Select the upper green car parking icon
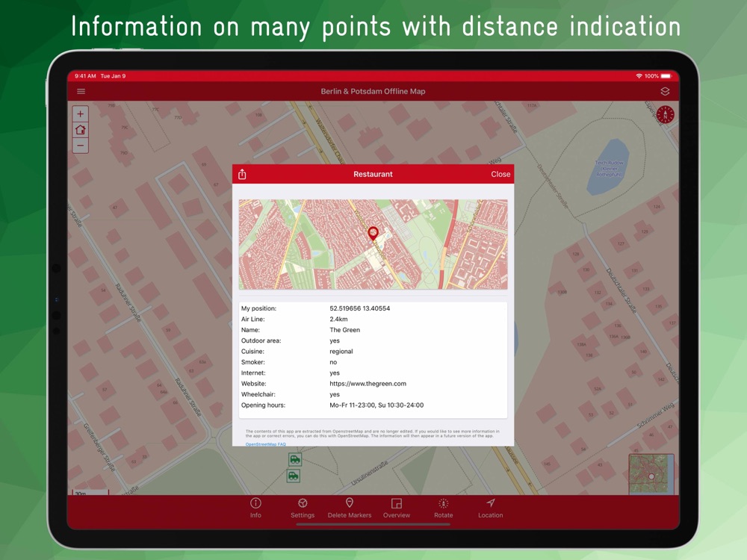Viewport: 747px width, 560px height. (x=295, y=459)
